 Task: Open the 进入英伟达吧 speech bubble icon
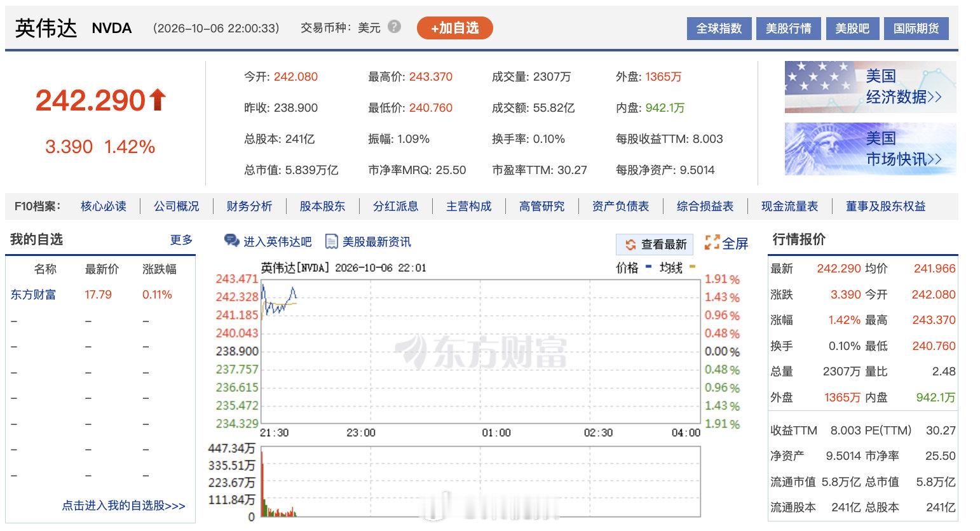tap(232, 241)
